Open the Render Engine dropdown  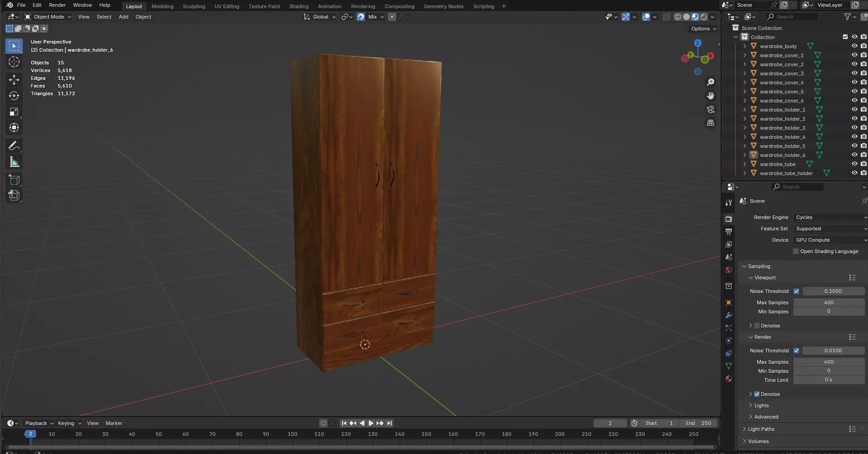tap(830, 217)
